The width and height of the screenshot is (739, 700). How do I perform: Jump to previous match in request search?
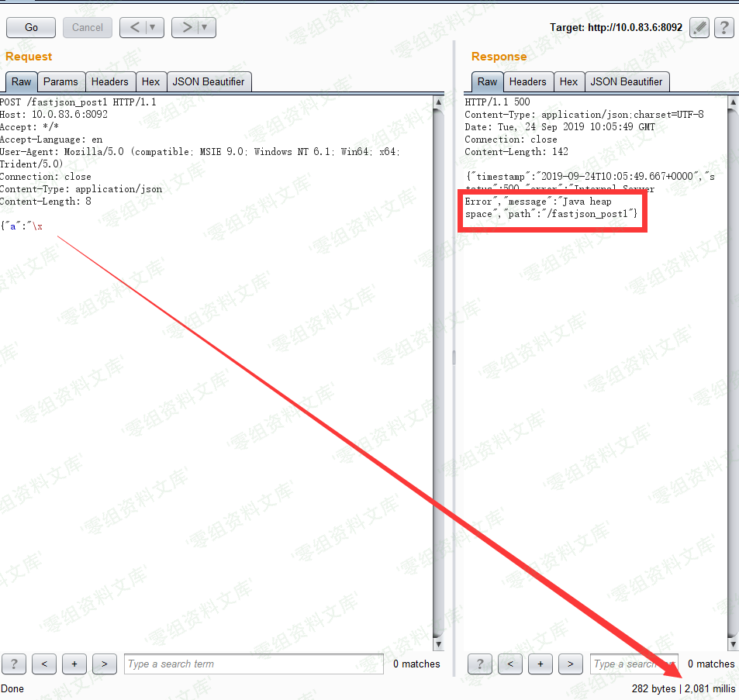coord(44,664)
